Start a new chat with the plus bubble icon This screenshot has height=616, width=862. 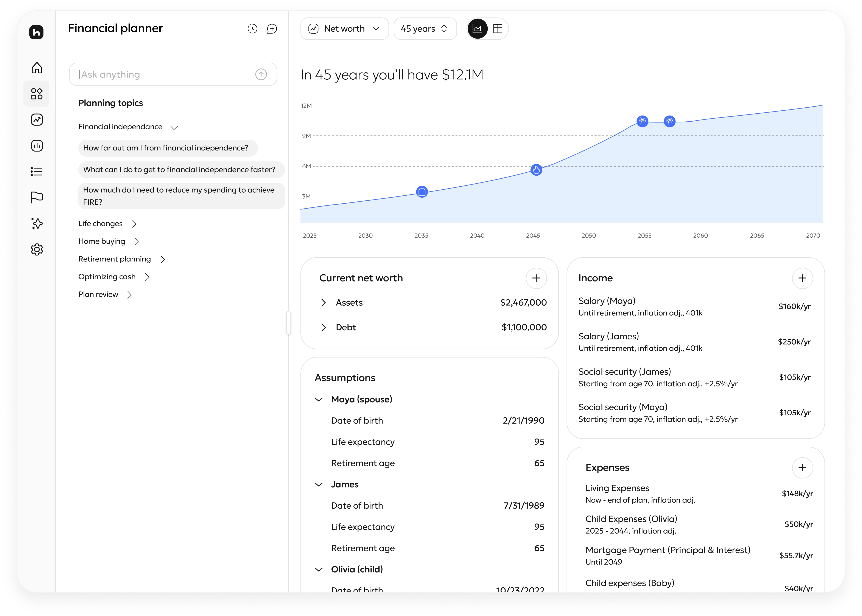coord(272,28)
